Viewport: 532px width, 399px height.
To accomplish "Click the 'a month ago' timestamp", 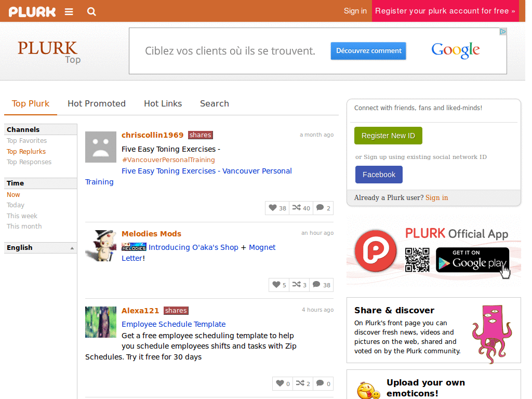I will coord(316,135).
